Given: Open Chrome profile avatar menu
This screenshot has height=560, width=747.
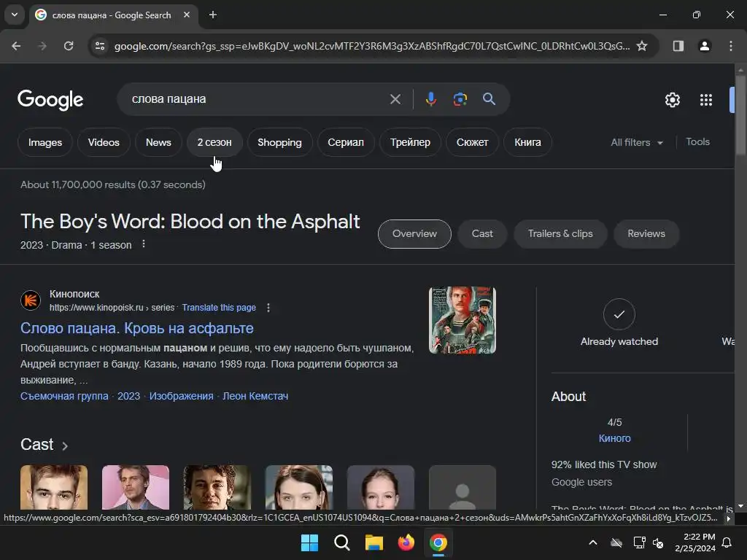Looking at the screenshot, I should (704, 46).
